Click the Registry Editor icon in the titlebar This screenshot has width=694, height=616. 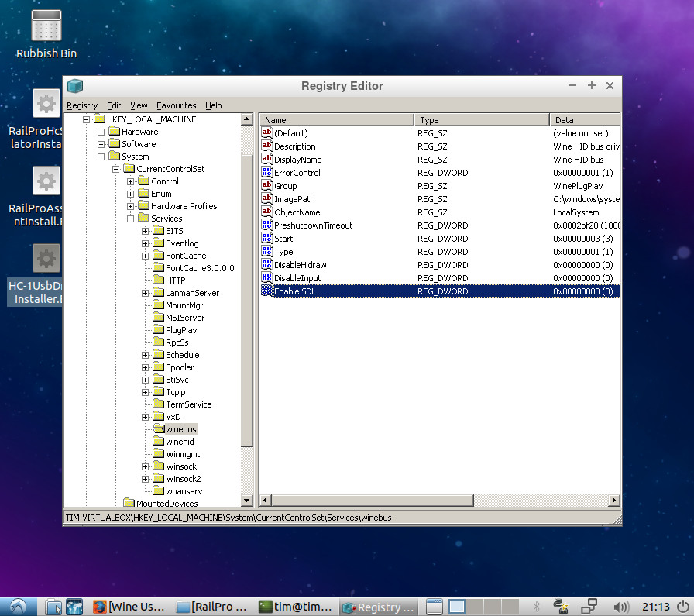tap(75, 85)
